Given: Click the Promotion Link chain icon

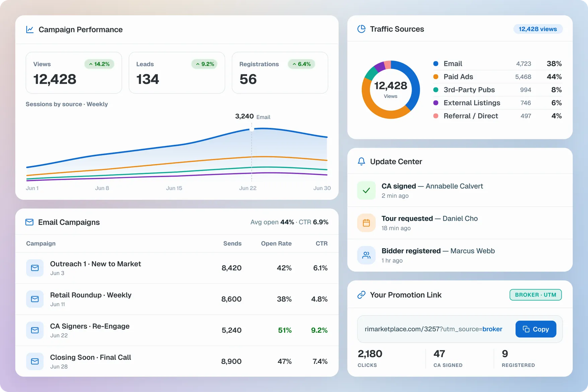Looking at the screenshot, I should click(361, 295).
